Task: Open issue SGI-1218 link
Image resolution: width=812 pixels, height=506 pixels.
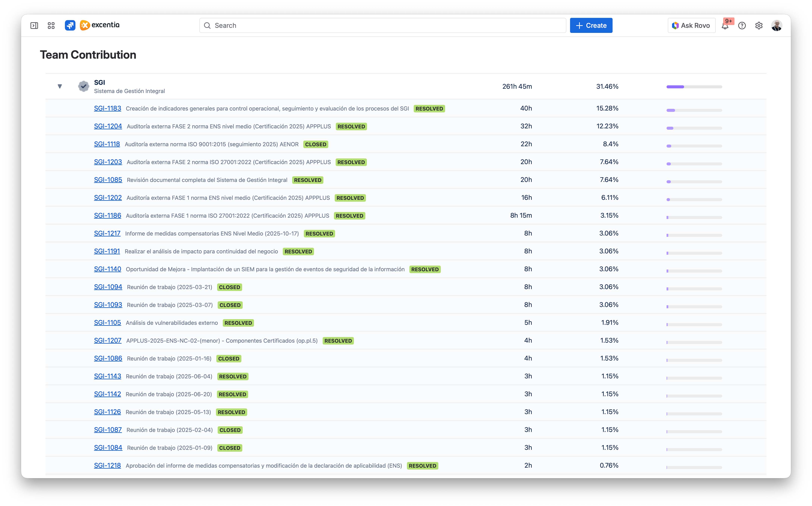Action: pyautogui.click(x=107, y=465)
